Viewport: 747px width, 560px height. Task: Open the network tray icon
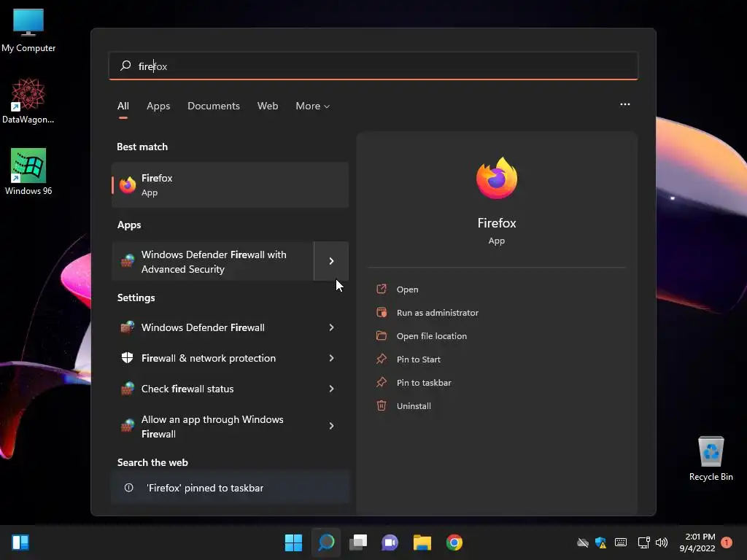tap(643, 542)
